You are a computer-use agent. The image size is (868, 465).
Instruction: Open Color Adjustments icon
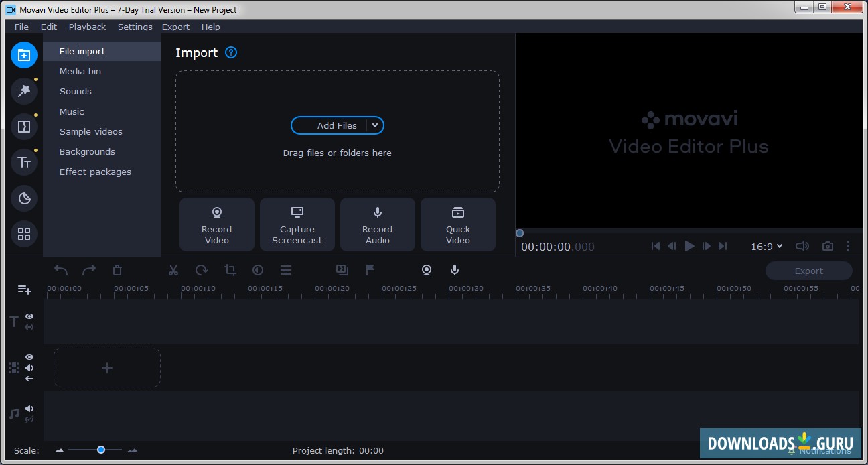(x=258, y=270)
